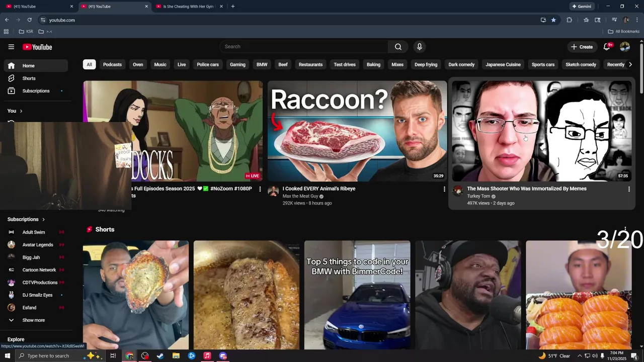
Task: Open the YouTube hamburger guide menu
Action: pos(11,47)
